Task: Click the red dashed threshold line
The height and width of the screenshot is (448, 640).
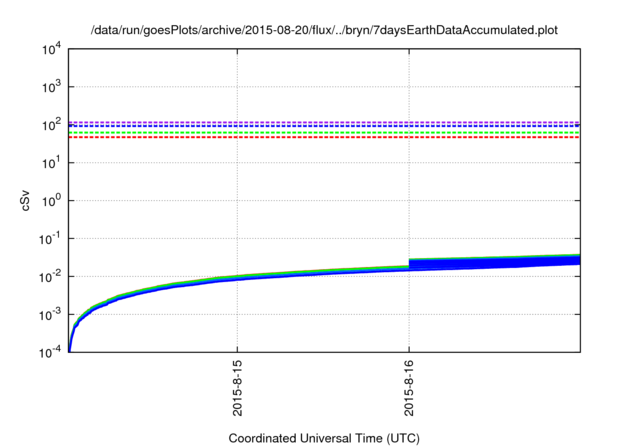Action: [324, 138]
